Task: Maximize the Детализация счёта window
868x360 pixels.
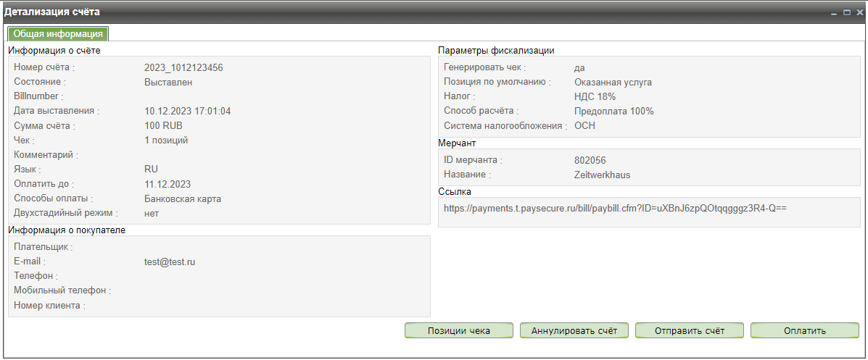Action: click(847, 13)
